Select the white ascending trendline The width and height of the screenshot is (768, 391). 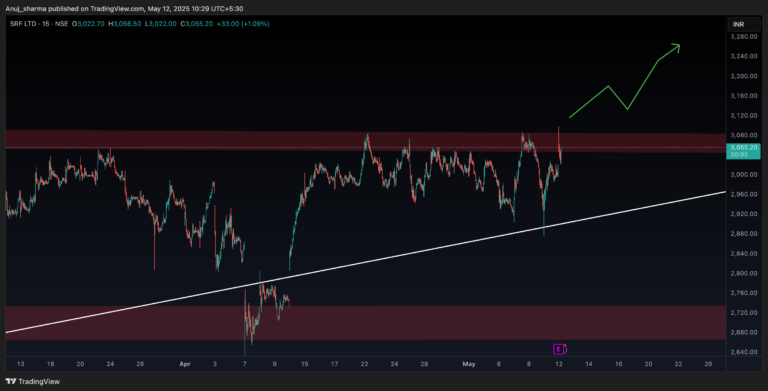[365, 262]
